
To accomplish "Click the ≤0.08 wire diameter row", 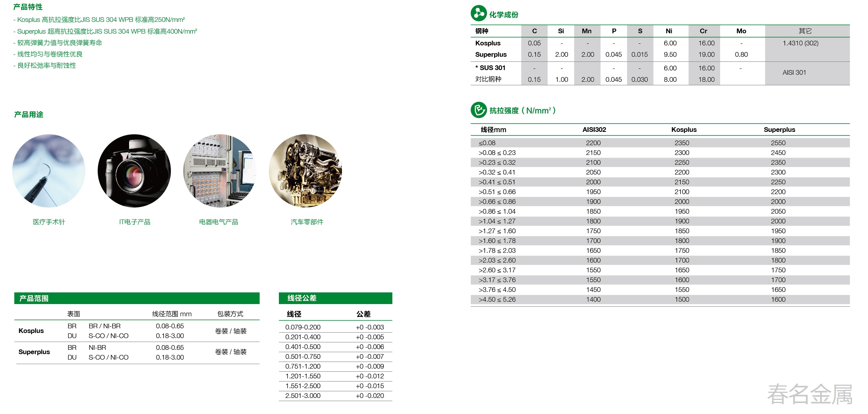I will point(487,143).
